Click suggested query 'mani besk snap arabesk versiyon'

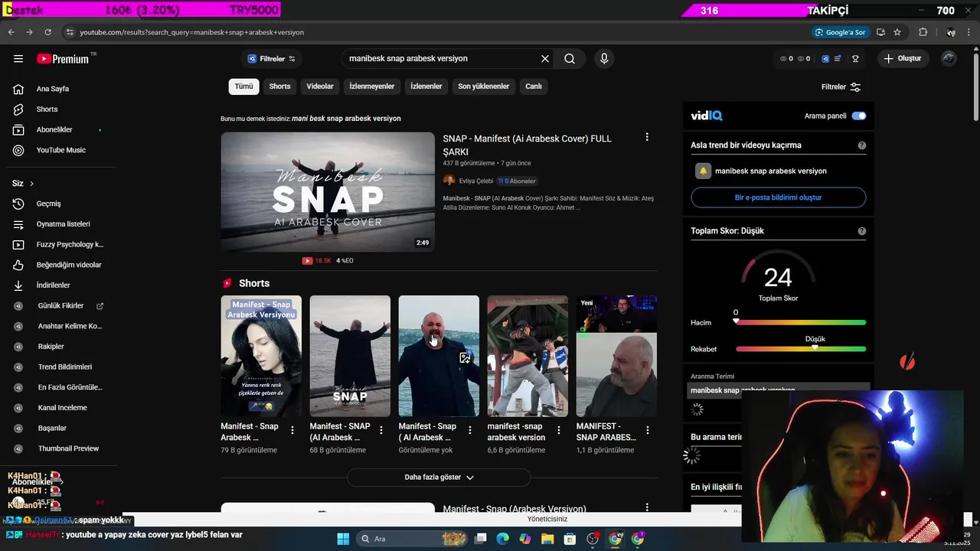pyautogui.click(x=346, y=119)
